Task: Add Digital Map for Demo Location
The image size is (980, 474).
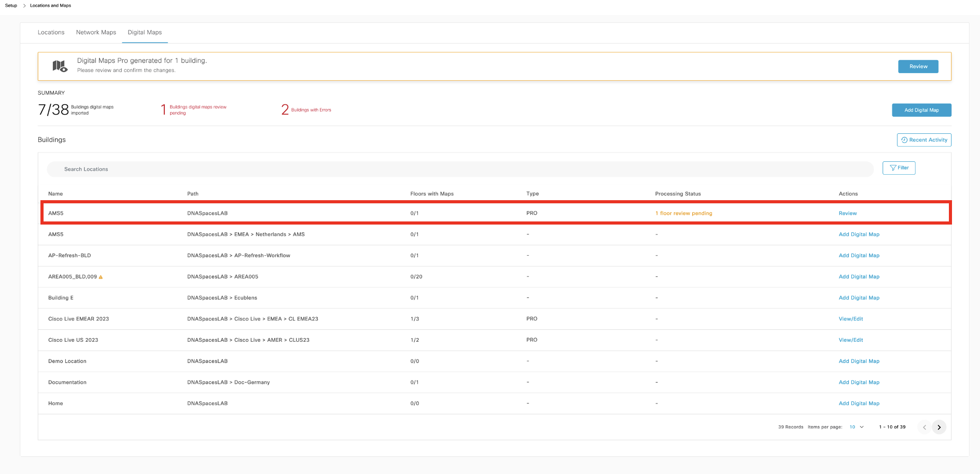Action: [859, 361]
